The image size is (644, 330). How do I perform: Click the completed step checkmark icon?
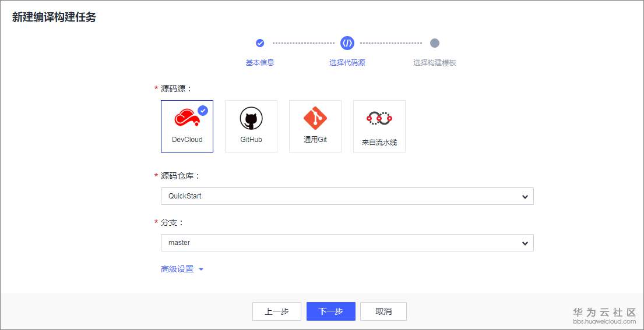pos(260,43)
